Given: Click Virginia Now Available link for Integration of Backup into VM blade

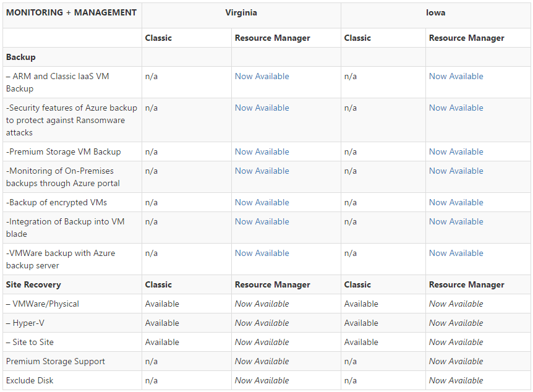Looking at the screenshot, I should [x=262, y=221].
